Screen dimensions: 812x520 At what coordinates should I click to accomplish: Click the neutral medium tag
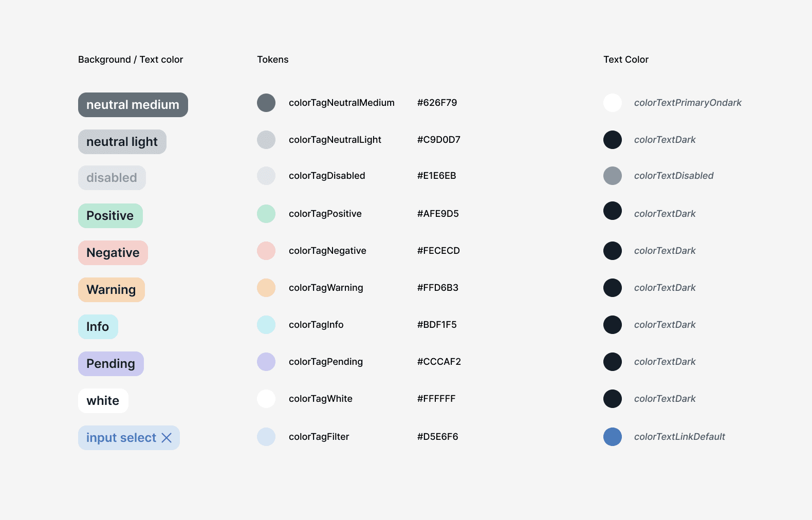pos(133,105)
